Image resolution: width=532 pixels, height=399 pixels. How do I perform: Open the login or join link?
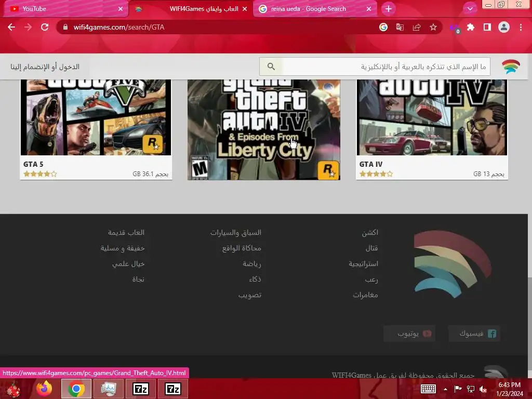point(45,67)
